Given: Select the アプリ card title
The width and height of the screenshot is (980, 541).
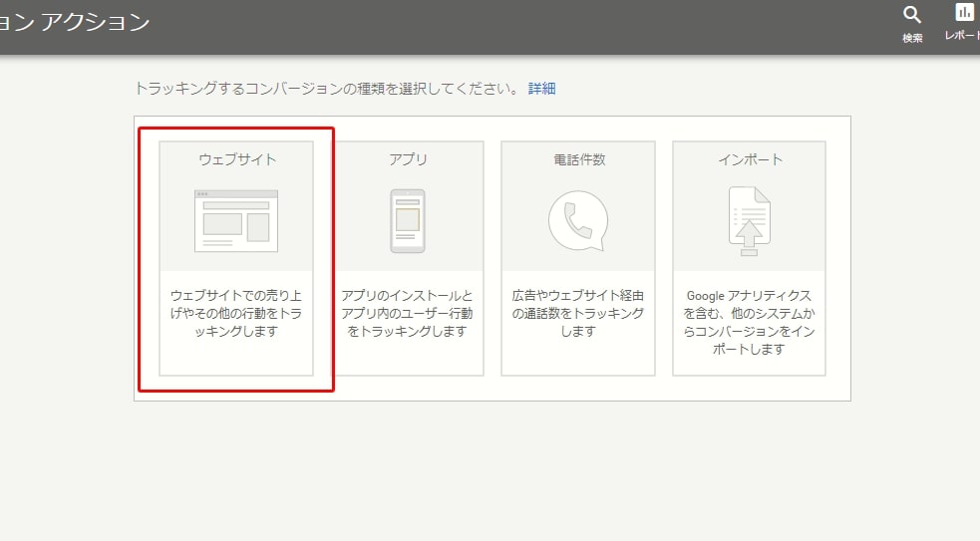Looking at the screenshot, I should [x=408, y=160].
